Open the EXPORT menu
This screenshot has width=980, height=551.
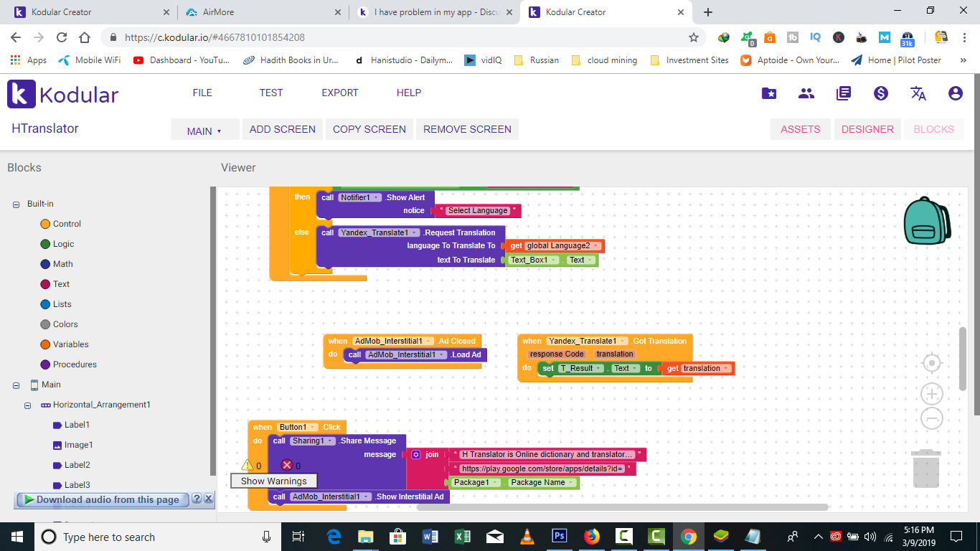(x=340, y=93)
